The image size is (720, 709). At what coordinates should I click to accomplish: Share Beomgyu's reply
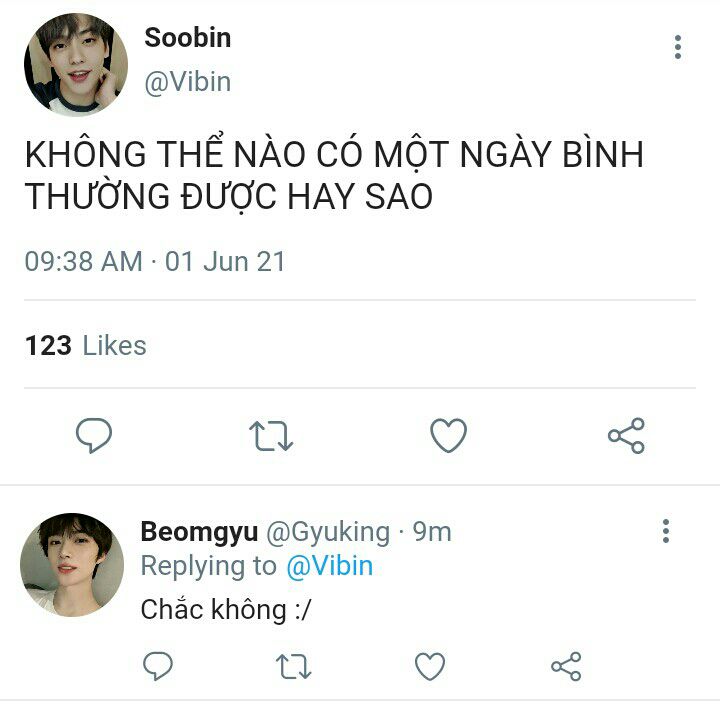[x=566, y=666]
